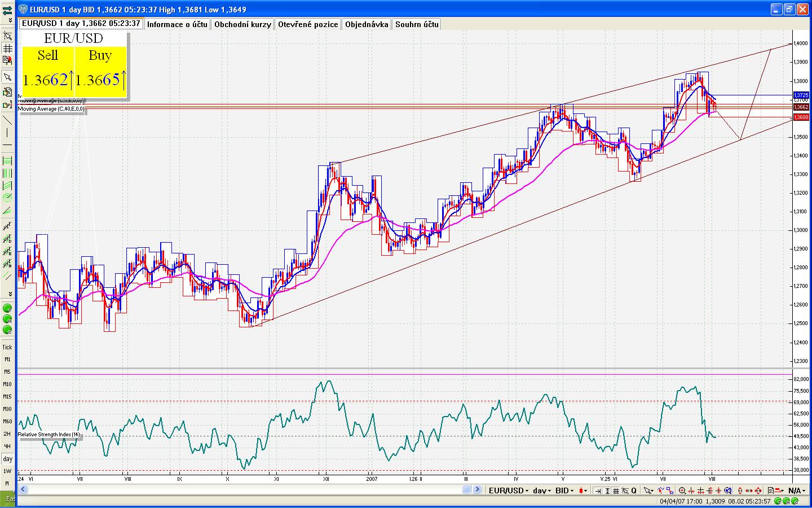Select the arrow pointer tool

(x=7, y=77)
